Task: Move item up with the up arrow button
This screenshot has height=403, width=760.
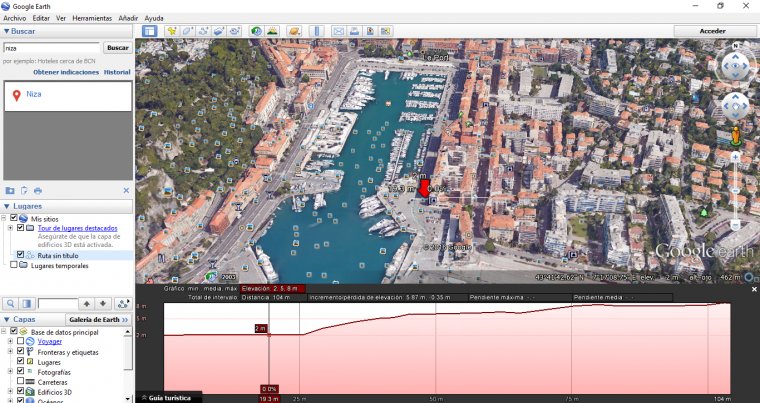Action: [x=86, y=304]
